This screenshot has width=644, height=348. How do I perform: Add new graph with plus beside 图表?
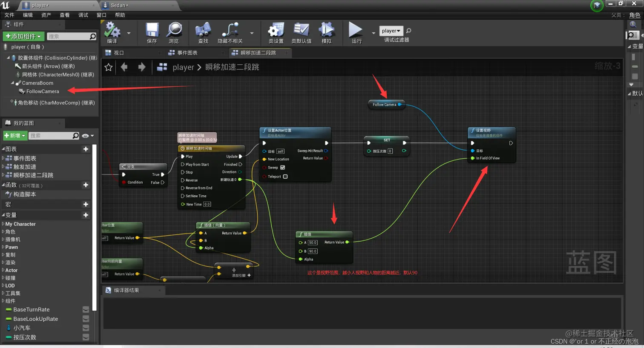coord(86,149)
